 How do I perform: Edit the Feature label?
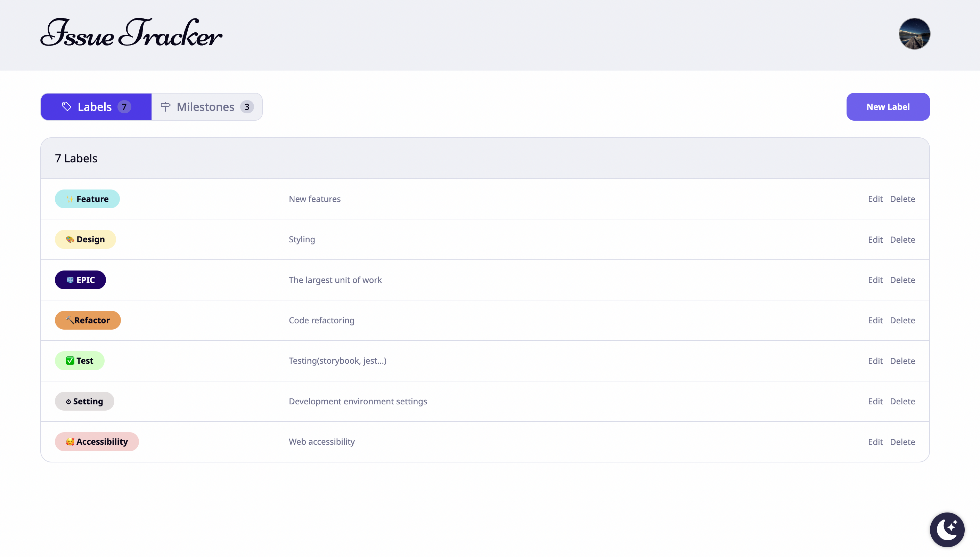point(875,199)
